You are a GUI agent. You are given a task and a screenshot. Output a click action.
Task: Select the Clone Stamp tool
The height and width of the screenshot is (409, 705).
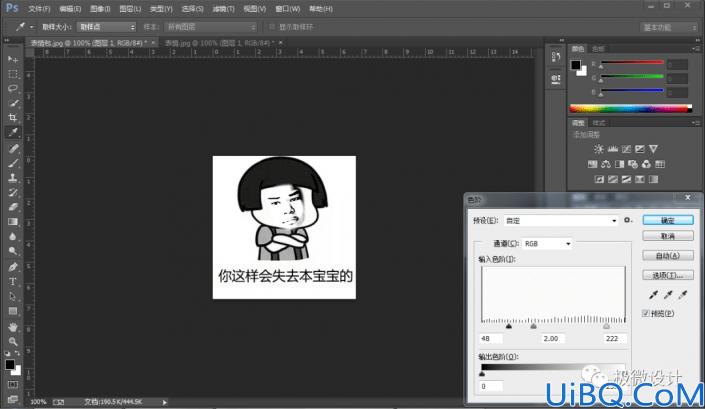pyautogui.click(x=13, y=178)
